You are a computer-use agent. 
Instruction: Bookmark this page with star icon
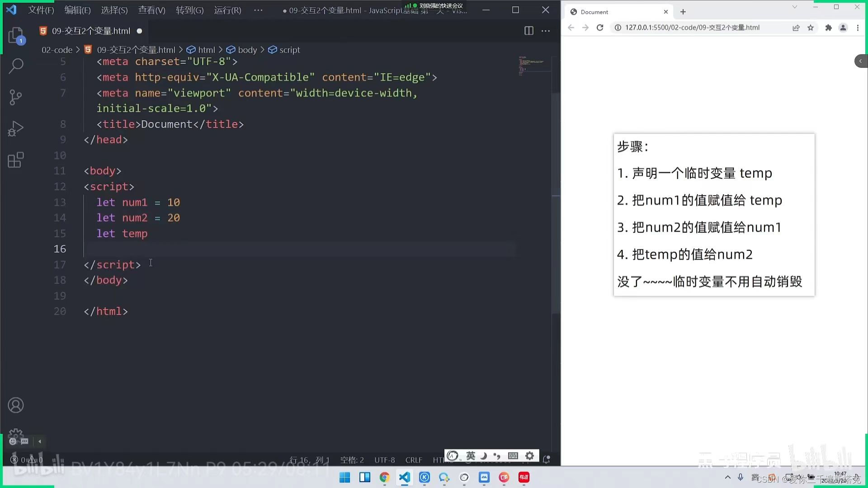(x=811, y=28)
